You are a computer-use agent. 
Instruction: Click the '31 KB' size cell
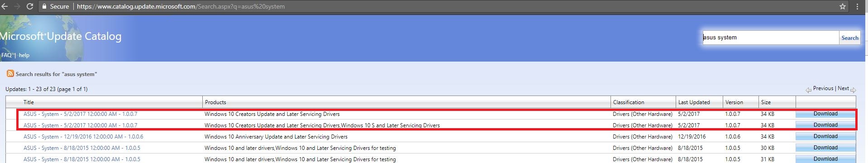coord(767,159)
